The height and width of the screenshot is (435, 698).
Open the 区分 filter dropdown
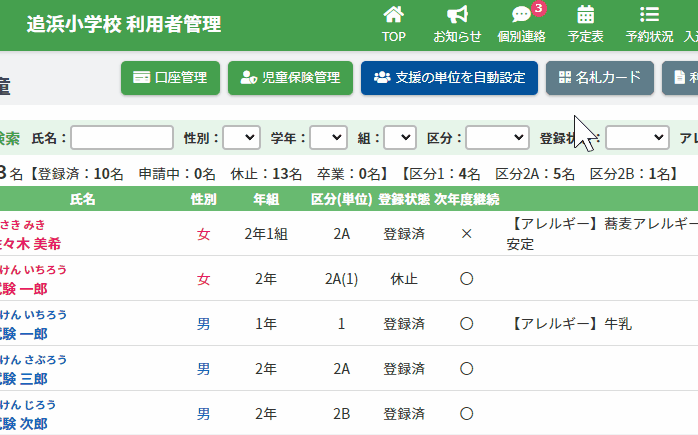coord(497,137)
